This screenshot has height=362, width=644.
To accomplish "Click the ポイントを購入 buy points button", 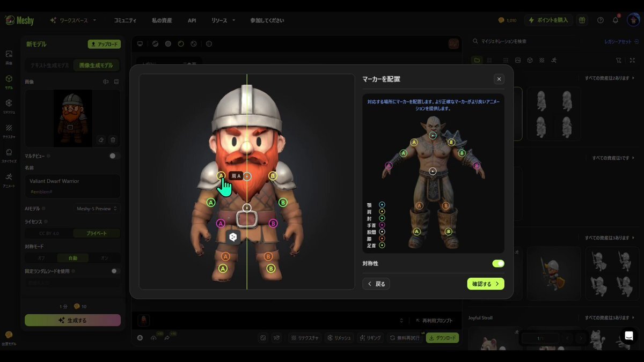I will 548,20.
